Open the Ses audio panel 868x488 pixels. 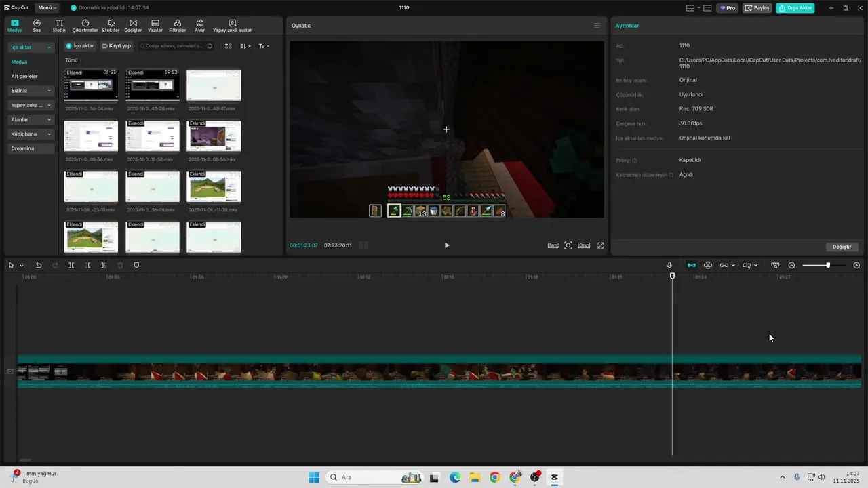coord(37,26)
